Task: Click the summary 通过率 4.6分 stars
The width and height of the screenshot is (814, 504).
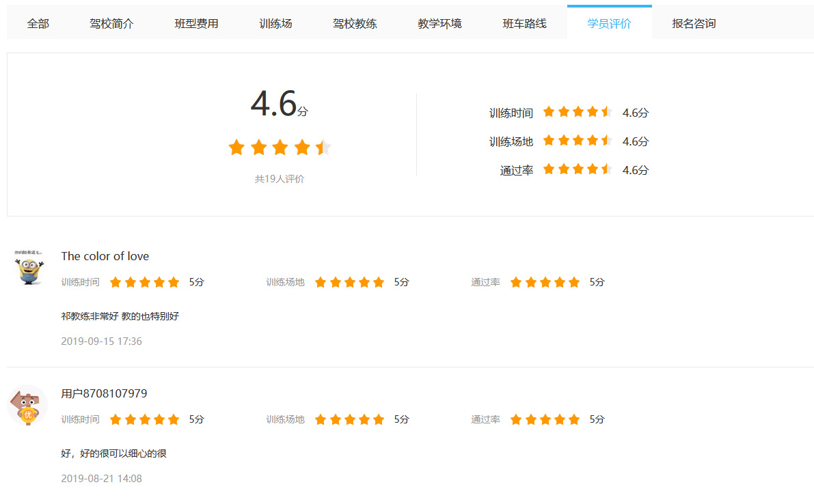Action: click(578, 169)
